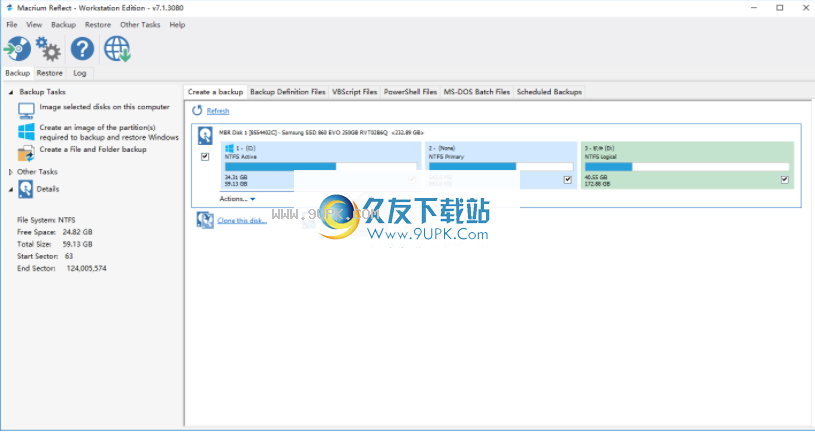
Task: Open the Help menu
Action: pos(177,24)
